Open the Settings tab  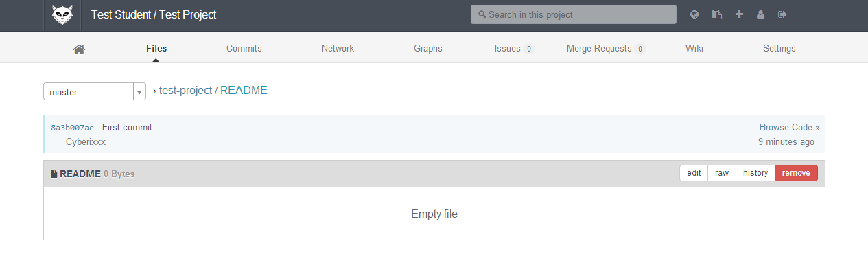[779, 49]
